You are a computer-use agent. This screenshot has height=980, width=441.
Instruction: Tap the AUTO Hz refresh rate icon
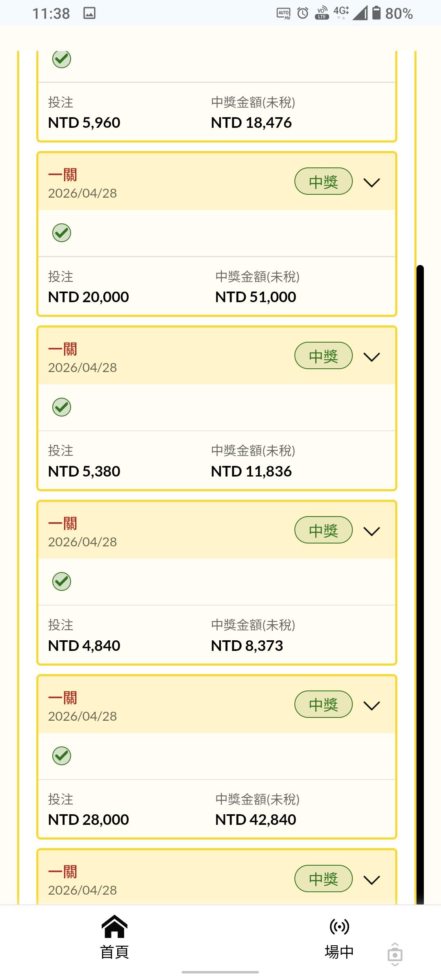tap(284, 13)
